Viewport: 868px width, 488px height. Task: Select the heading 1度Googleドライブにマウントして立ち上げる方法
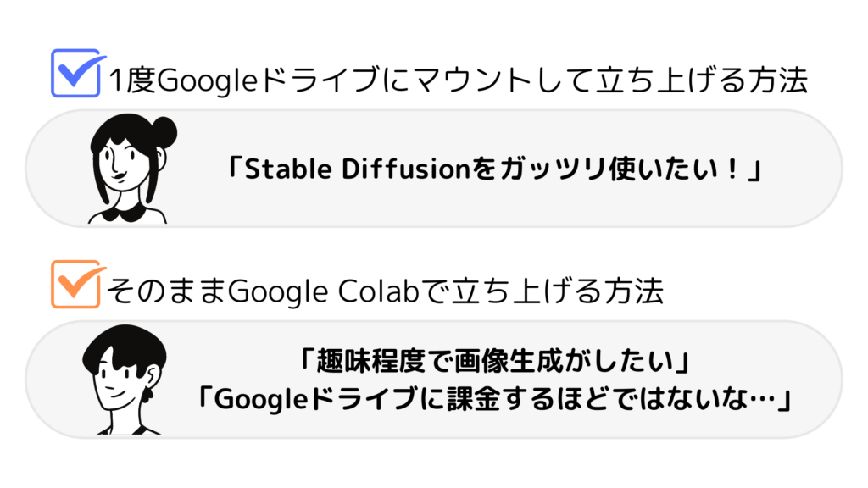pyautogui.click(x=459, y=80)
